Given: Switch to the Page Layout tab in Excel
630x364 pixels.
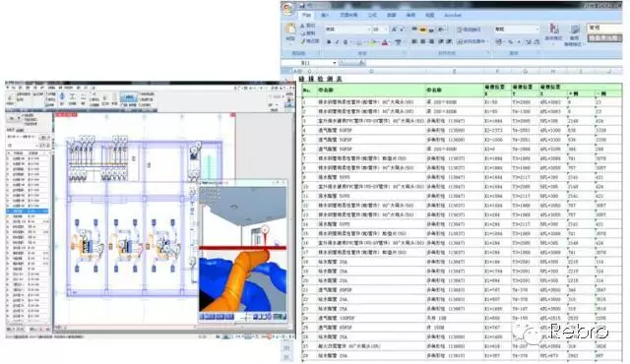Looking at the screenshot, I should [348, 16].
